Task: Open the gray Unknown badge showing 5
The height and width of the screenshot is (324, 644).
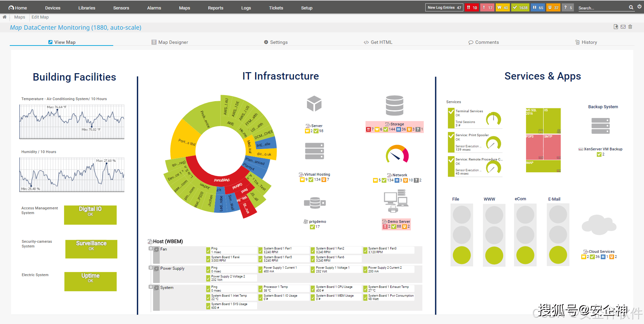Action: pyautogui.click(x=568, y=7)
